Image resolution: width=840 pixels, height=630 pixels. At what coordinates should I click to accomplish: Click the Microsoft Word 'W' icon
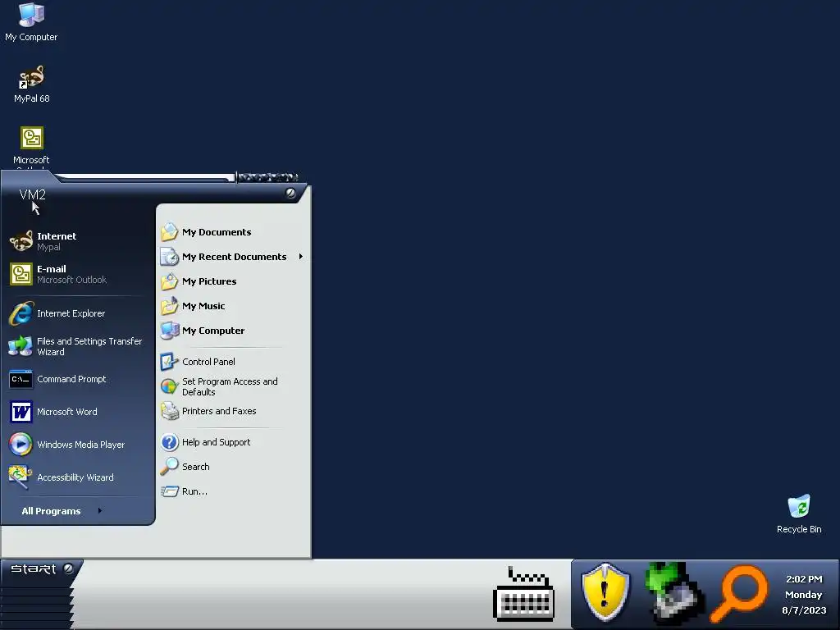[21, 412]
